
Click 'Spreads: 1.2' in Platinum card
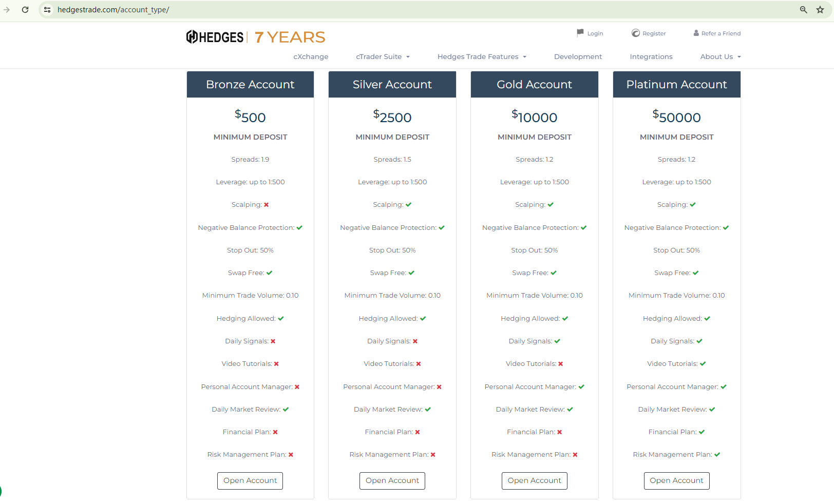[677, 160]
